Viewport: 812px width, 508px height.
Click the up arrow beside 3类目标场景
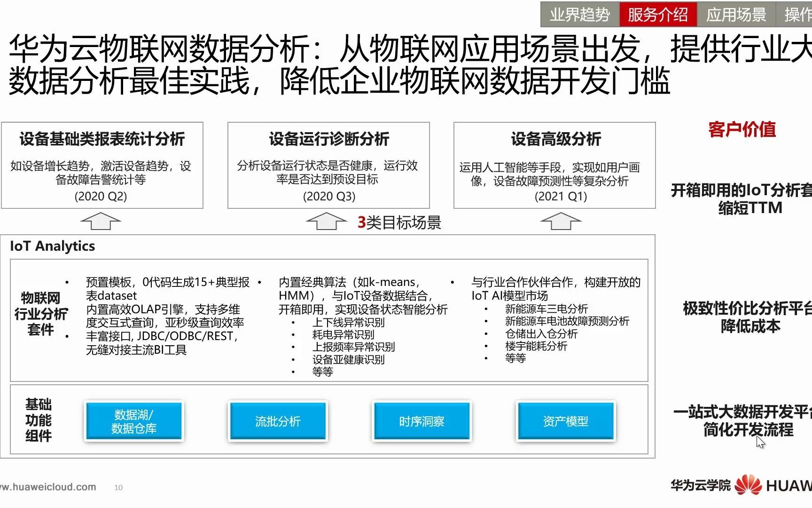point(327,221)
